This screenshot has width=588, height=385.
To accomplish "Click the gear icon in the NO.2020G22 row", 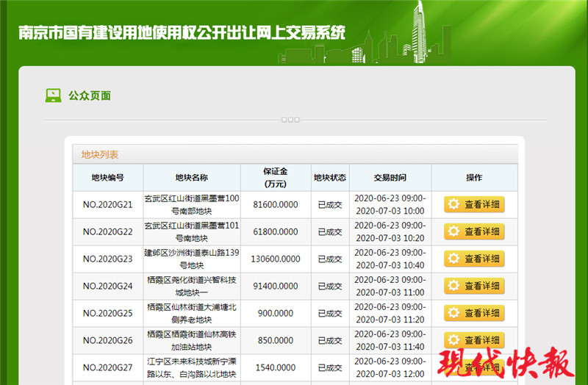I will click(x=453, y=231).
